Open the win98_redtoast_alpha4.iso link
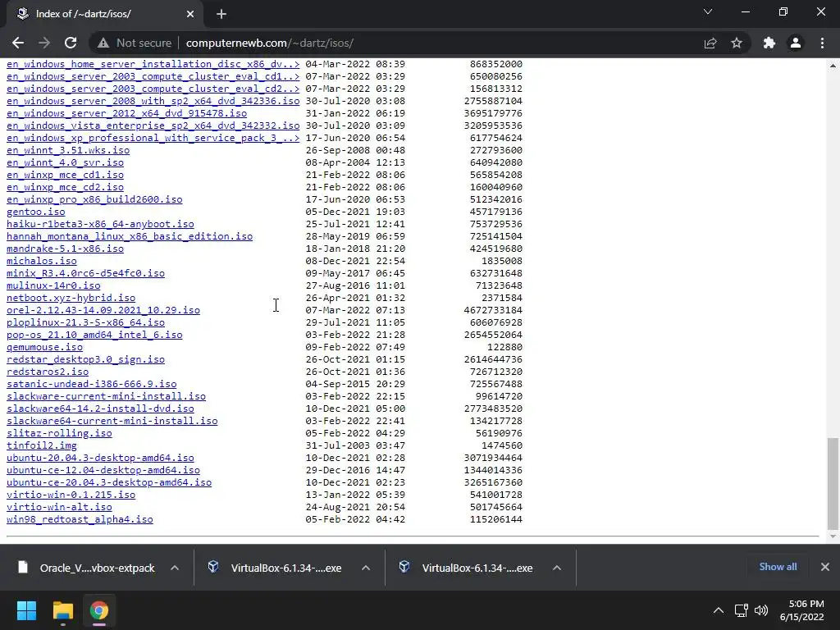This screenshot has height=630, width=840. pos(80,519)
